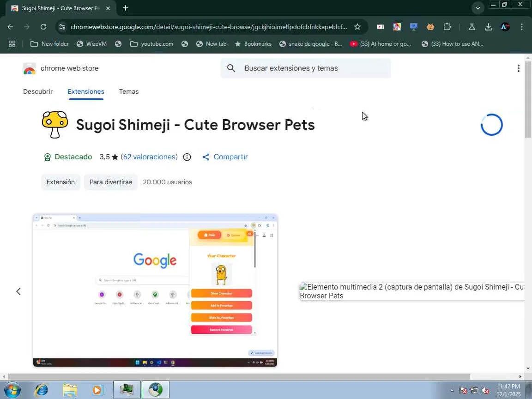Switch to the Descubrir tab
Screen dimensions: 532x399
pos(38,91)
